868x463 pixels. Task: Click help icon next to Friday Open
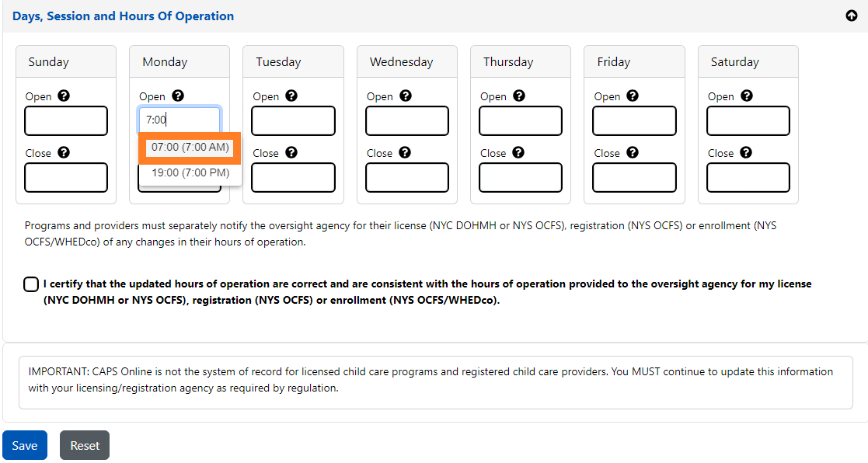click(633, 96)
